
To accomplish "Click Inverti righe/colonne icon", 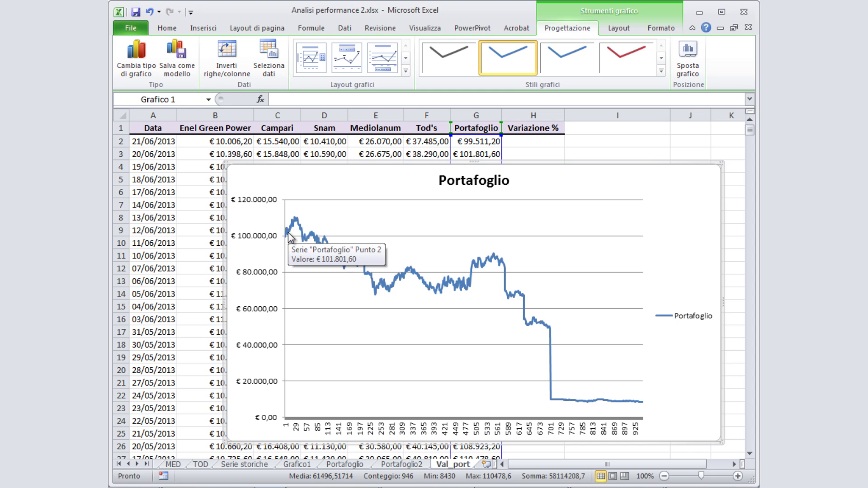I will click(227, 49).
